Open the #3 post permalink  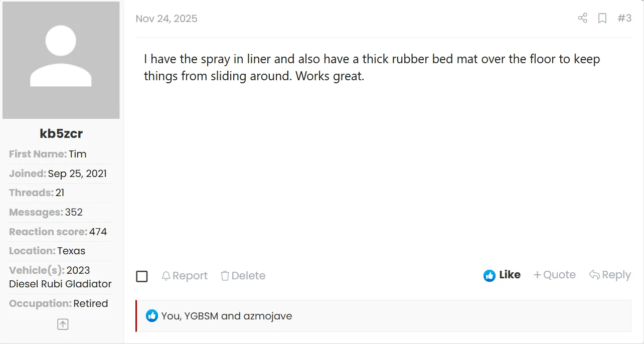624,19
